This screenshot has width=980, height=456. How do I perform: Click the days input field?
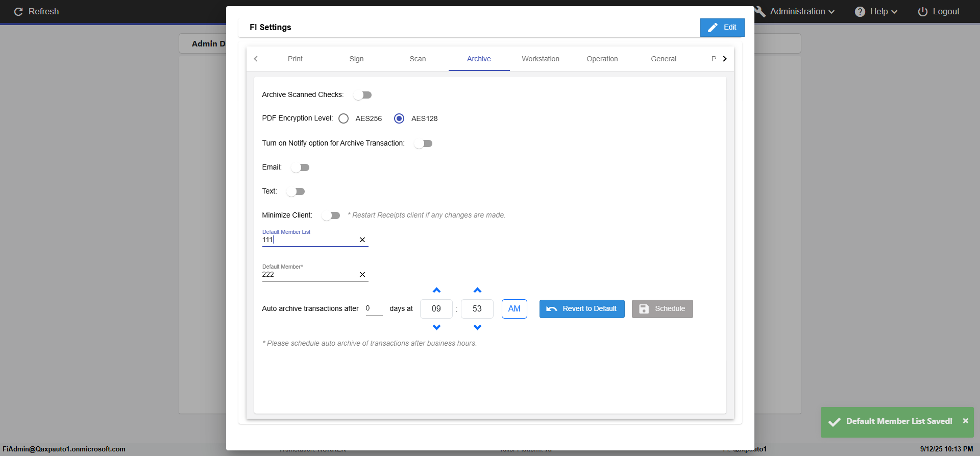coord(374,308)
